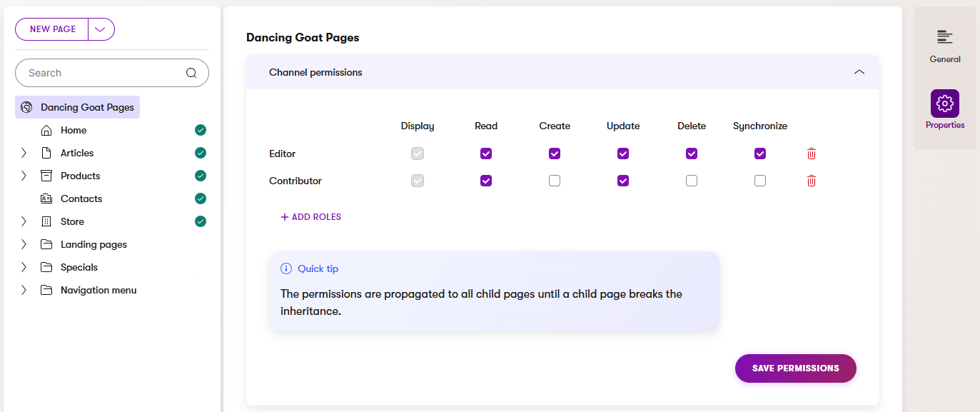Screen dimensions: 980x412
Task: Collapse the Channel permissions section
Action: [x=859, y=72]
